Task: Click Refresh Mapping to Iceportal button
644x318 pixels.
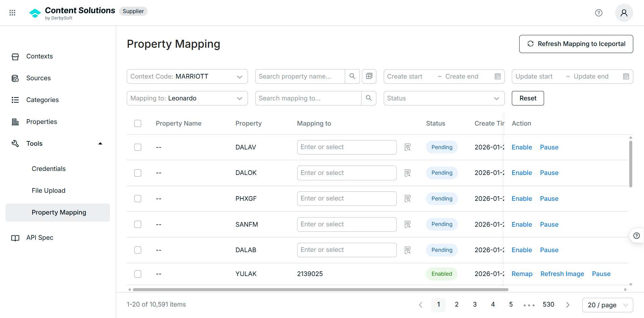Action: coord(576,44)
